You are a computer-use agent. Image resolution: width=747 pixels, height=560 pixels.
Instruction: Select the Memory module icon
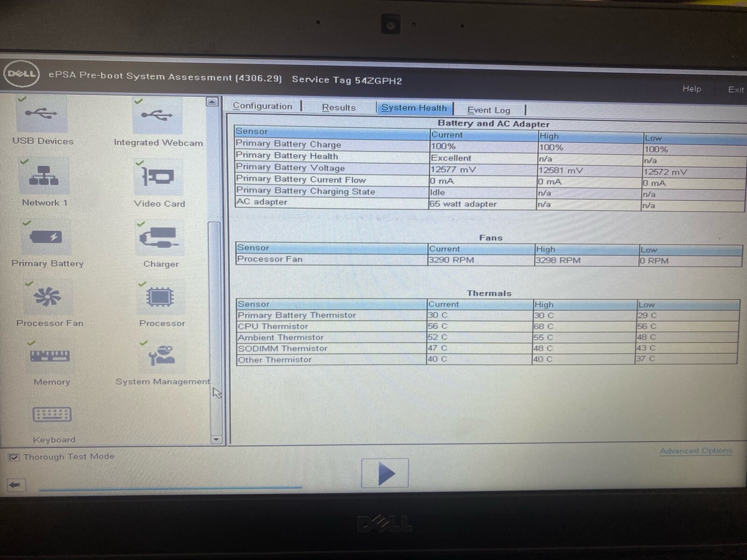[50, 356]
